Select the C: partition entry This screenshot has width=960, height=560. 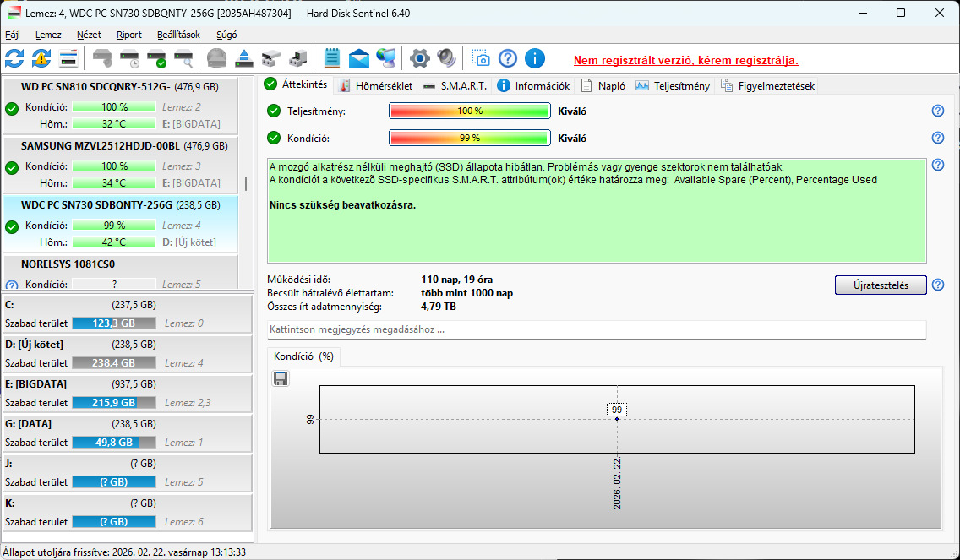click(128, 314)
